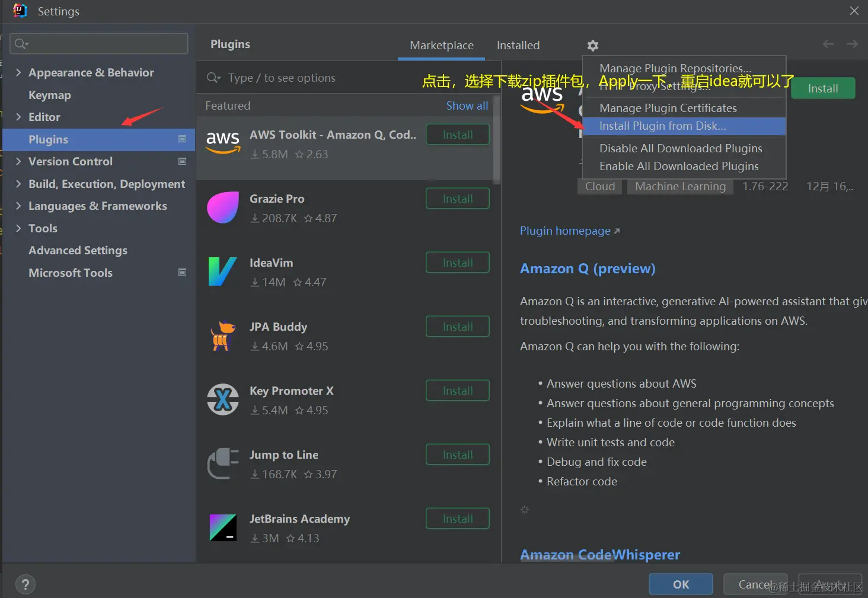Expand the Editor settings node
The width and height of the screenshot is (868, 598).
pos(18,117)
